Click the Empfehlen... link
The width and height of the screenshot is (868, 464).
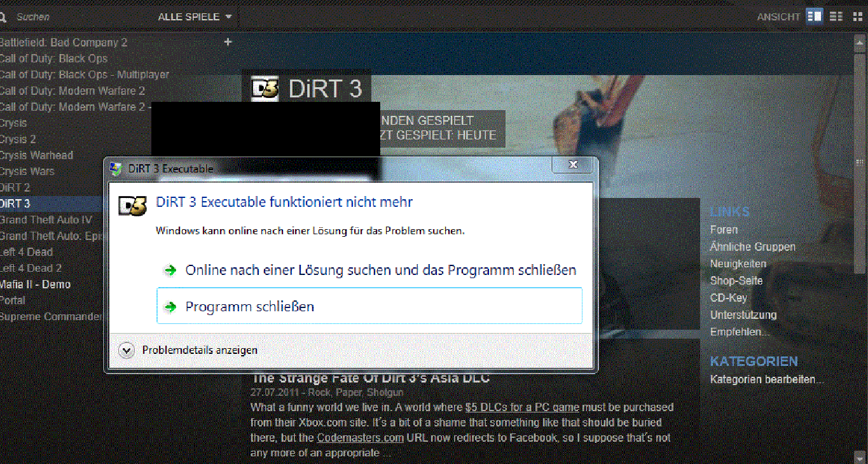(x=740, y=332)
